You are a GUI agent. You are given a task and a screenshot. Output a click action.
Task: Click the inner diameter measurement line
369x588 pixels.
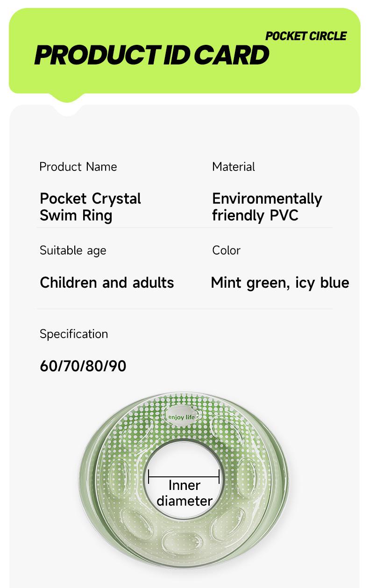tap(184, 477)
